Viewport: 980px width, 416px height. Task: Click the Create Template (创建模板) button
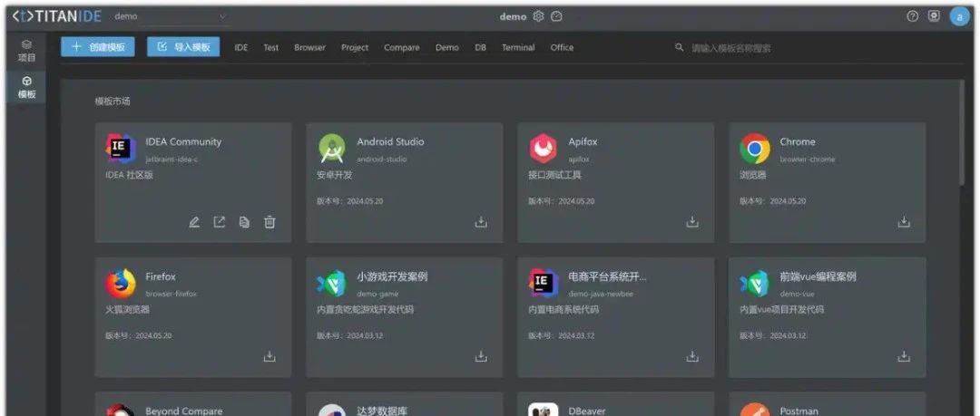coord(97,47)
